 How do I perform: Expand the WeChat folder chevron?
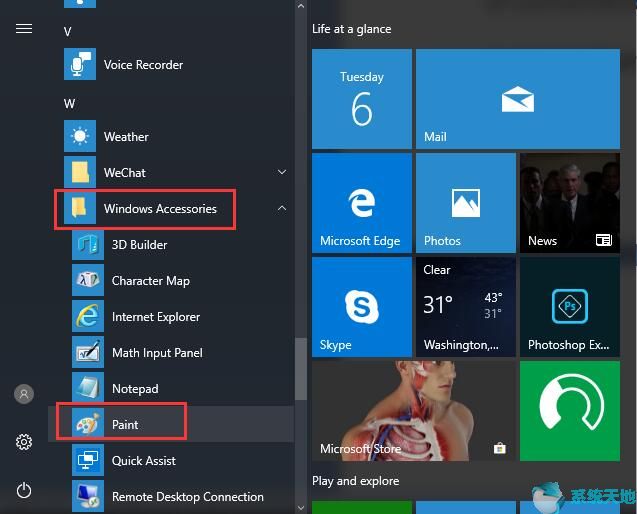pyautogui.click(x=282, y=172)
